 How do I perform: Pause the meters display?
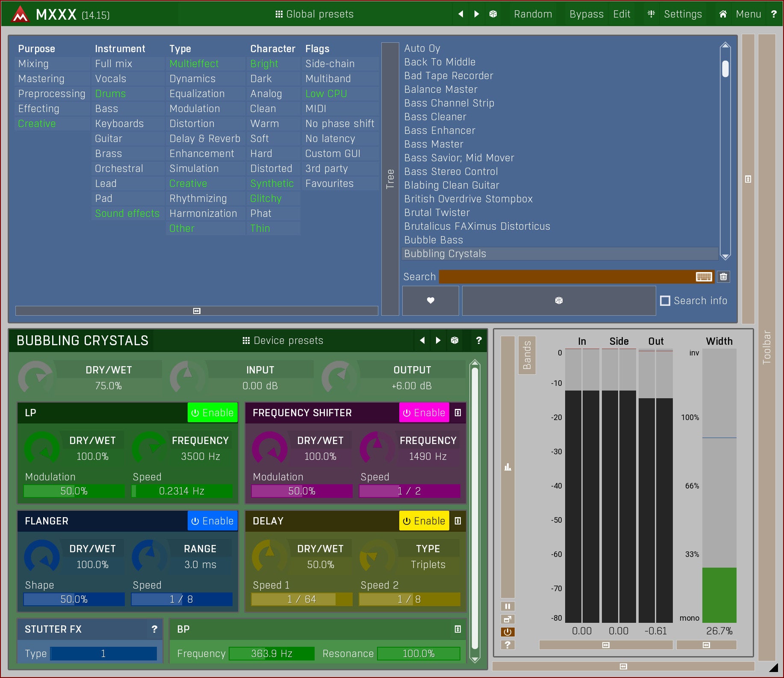(507, 606)
